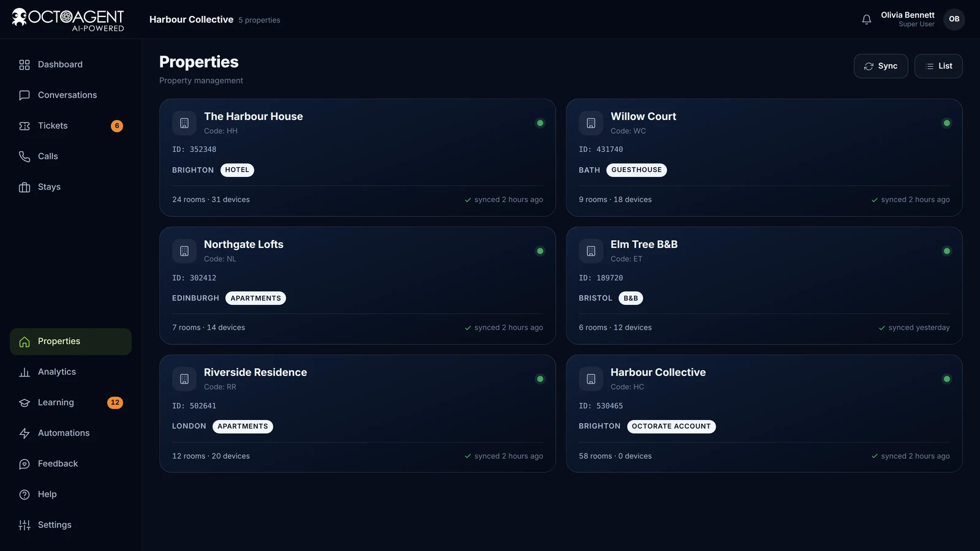This screenshot has width=980, height=551.
Task: Click The Harbour House building icon
Action: pyautogui.click(x=184, y=123)
